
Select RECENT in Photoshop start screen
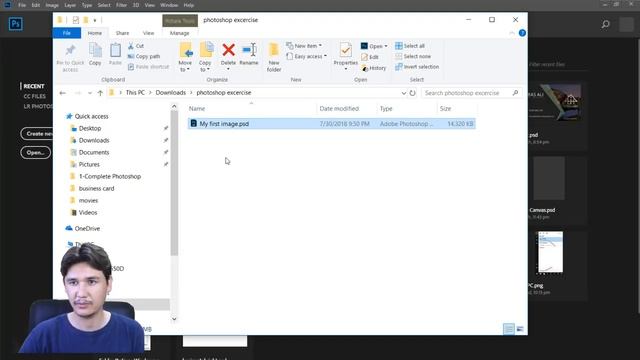click(x=33, y=87)
